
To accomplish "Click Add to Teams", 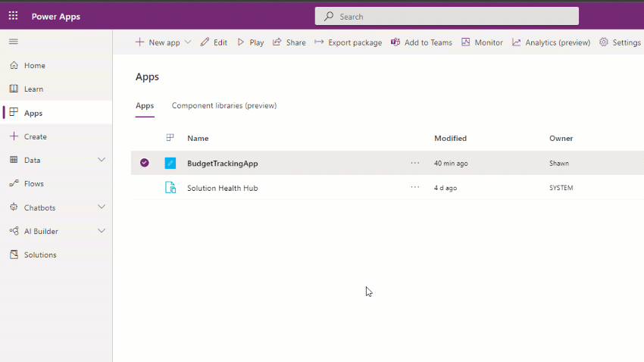I will 421,42.
